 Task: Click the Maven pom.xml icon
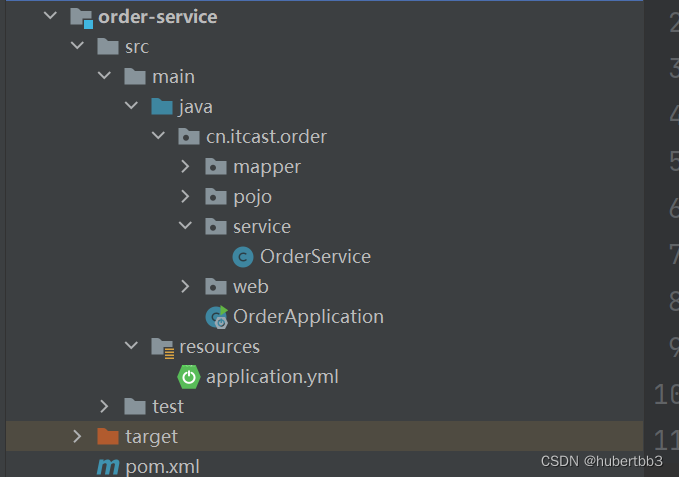(x=108, y=467)
